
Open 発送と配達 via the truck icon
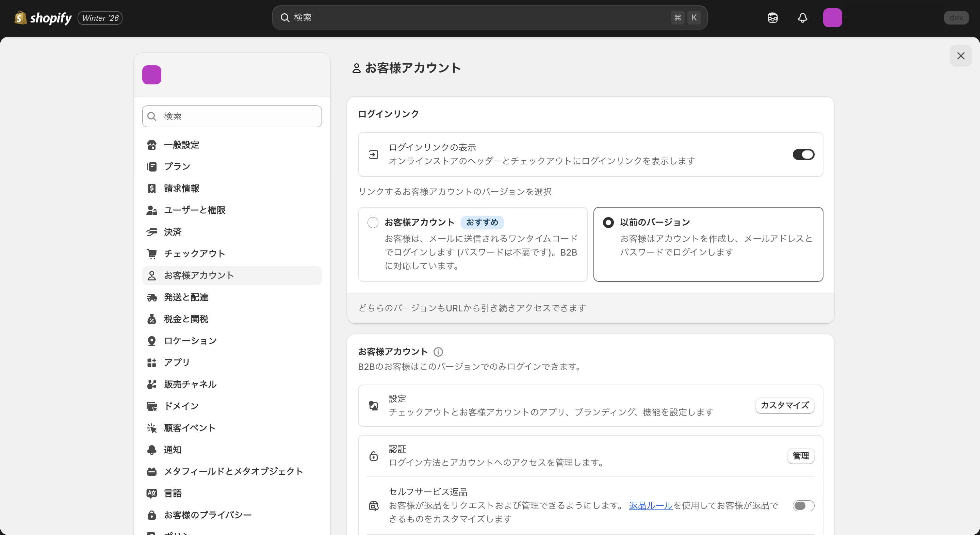(152, 297)
